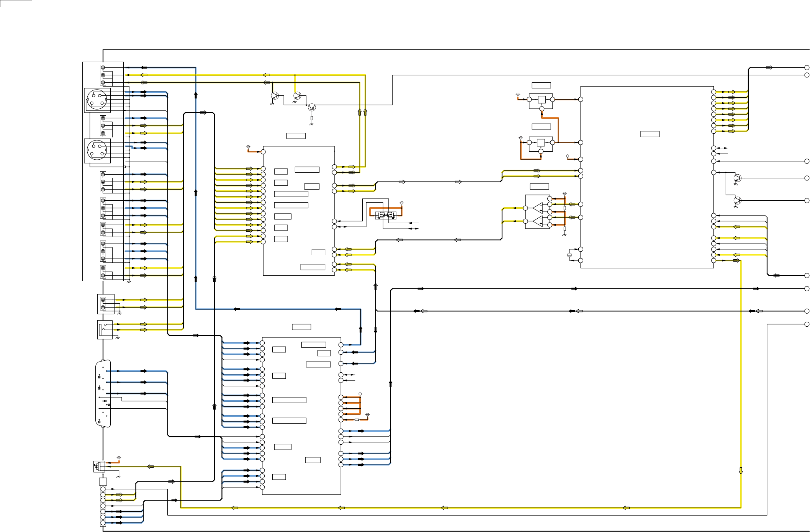Click the lower round mini-DIN connector symbol
Screen dimensions: 810x532
point(97,151)
